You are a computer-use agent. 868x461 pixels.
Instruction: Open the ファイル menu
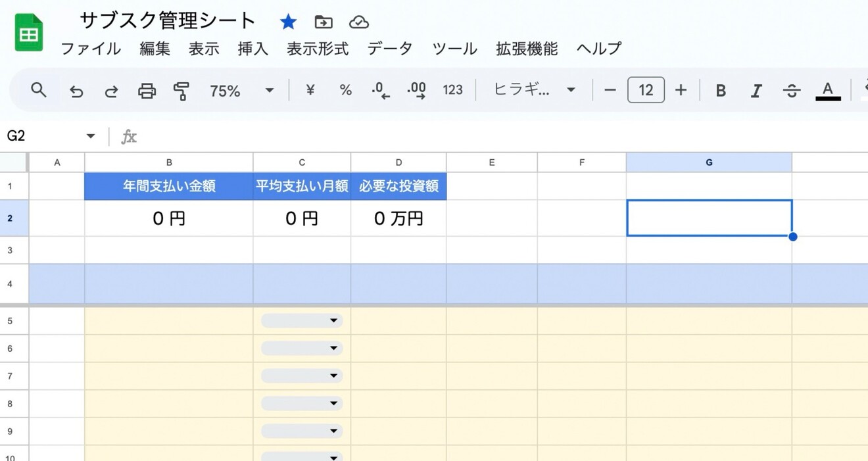coord(91,48)
